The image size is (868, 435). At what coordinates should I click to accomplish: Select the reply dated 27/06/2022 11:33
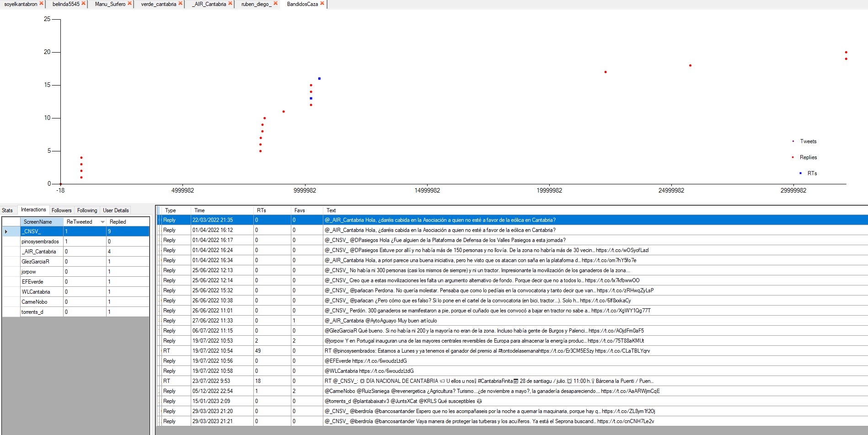(x=512, y=321)
